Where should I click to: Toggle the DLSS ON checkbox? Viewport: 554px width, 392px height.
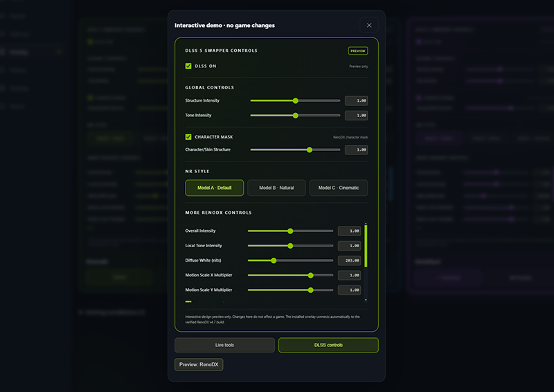click(x=188, y=66)
